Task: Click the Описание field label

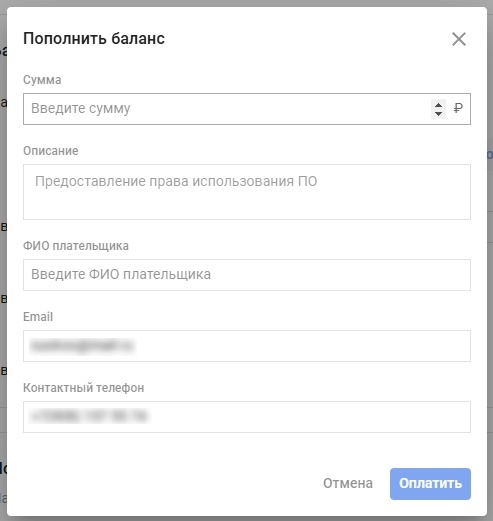Action: pyautogui.click(x=51, y=151)
